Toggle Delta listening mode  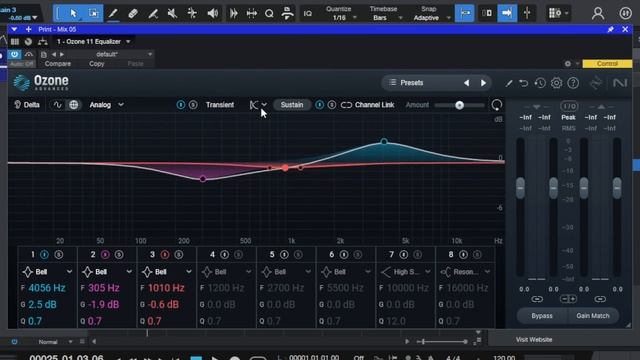click(x=27, y=105)
